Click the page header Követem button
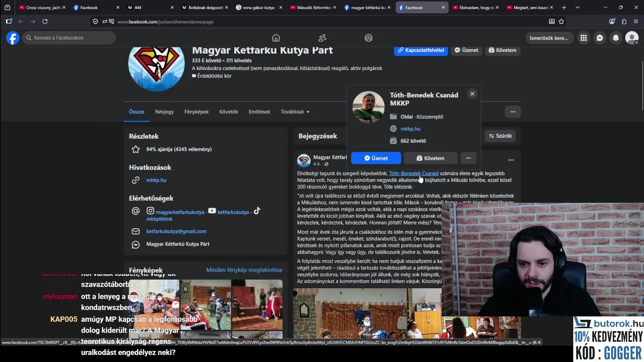This screenshot has width=644, height=362. 502,50
